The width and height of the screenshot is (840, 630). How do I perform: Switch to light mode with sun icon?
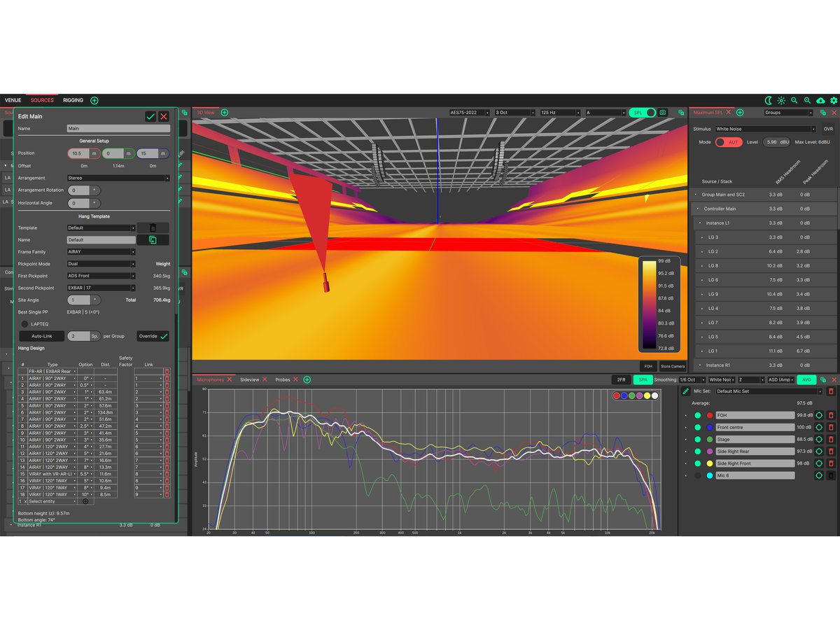pos(781,101)
